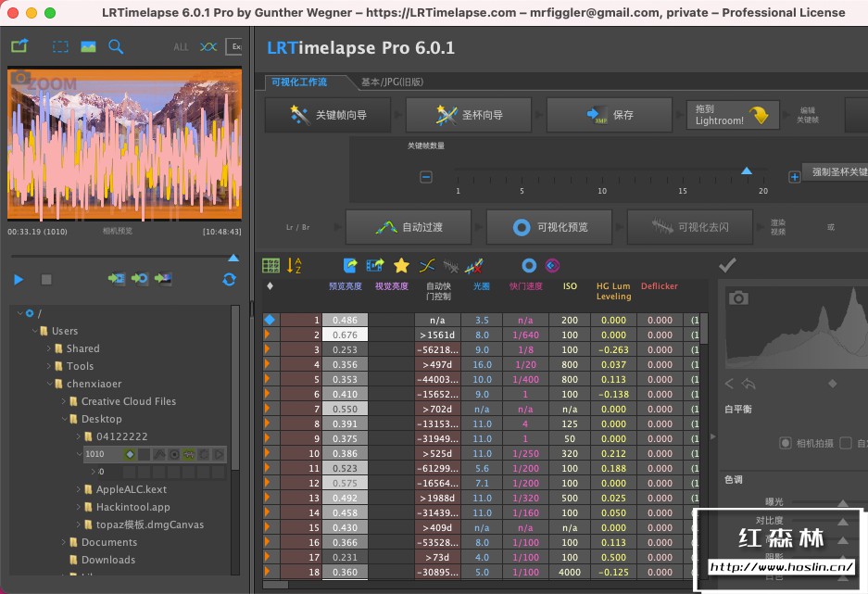
Task: Click the yellow-blue transition curve icon
Action: tap(427, 266)
